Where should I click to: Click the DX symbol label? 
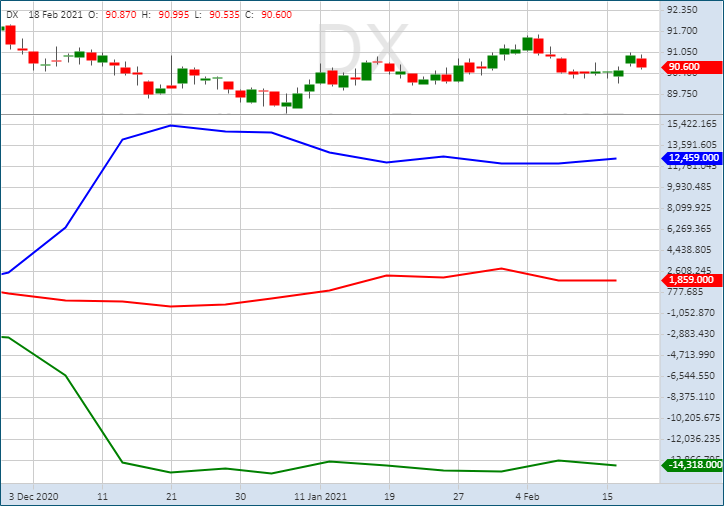point(12,15)
